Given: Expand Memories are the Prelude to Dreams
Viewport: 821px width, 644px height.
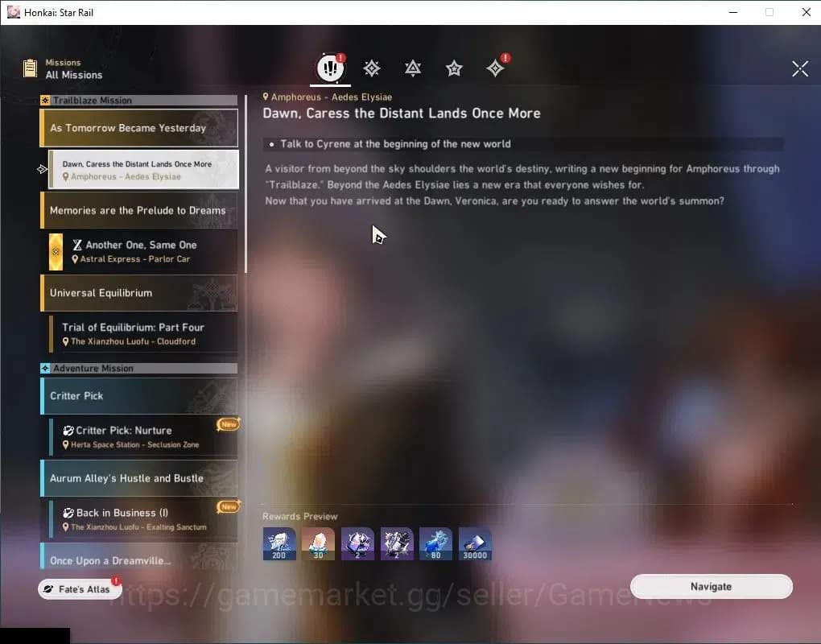Looking at the screenshot, I should click(138, 210).
